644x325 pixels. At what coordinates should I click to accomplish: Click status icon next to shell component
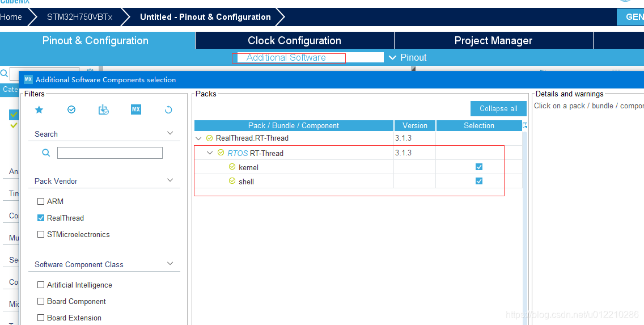point(232,181)
